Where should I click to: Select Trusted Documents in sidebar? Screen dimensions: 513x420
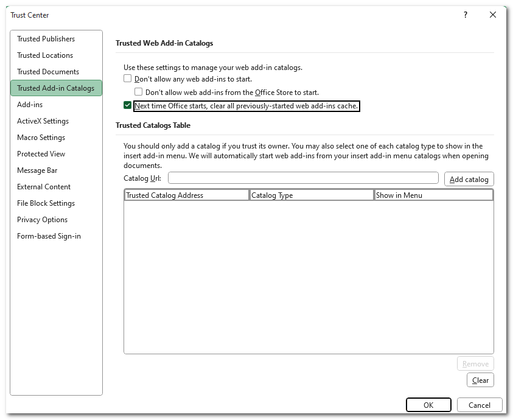48,72
